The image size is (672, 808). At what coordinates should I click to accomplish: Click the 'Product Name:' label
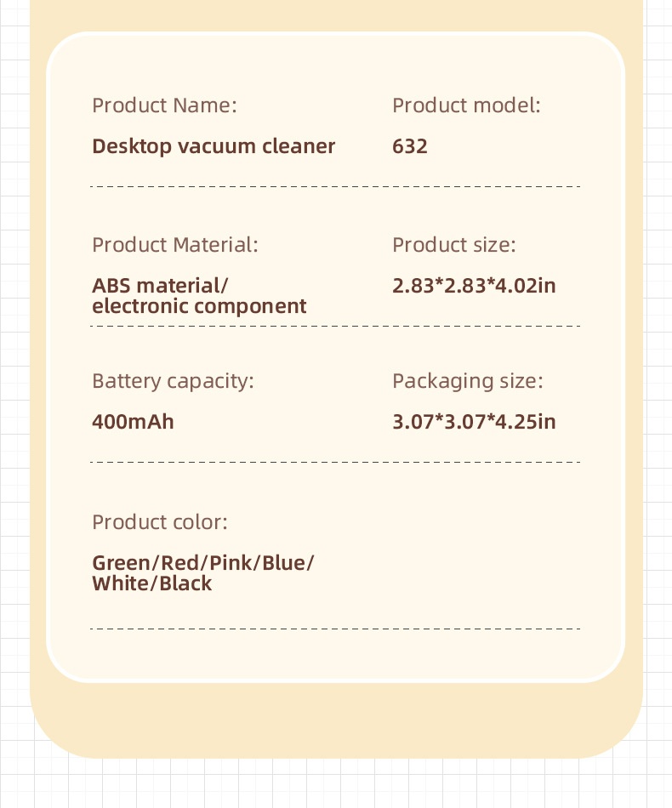point(164,105)
